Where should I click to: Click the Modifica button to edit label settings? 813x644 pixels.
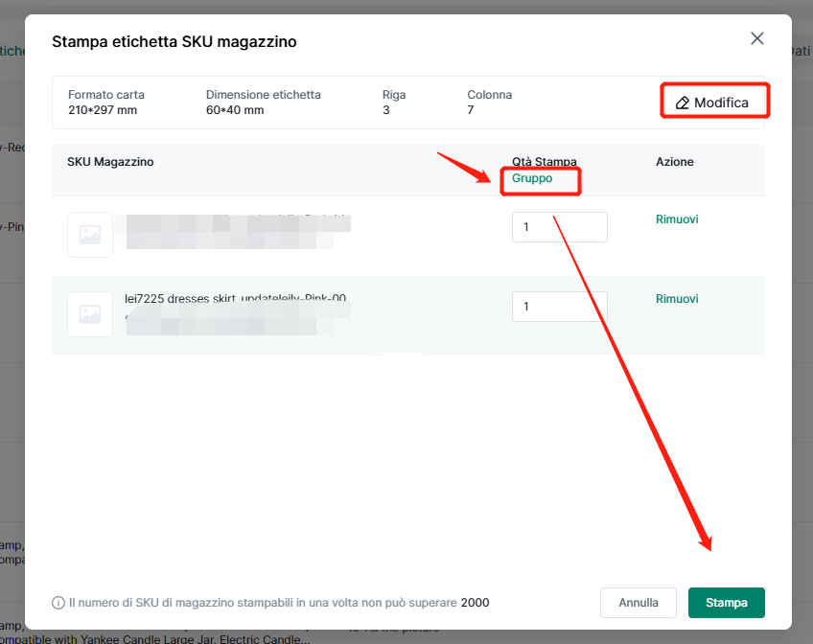712,103
